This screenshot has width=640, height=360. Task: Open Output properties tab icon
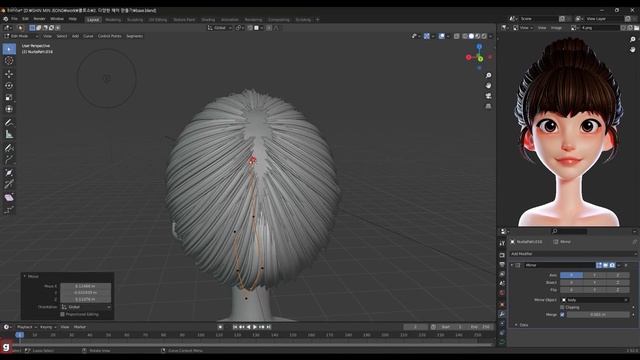pos(502,264)
